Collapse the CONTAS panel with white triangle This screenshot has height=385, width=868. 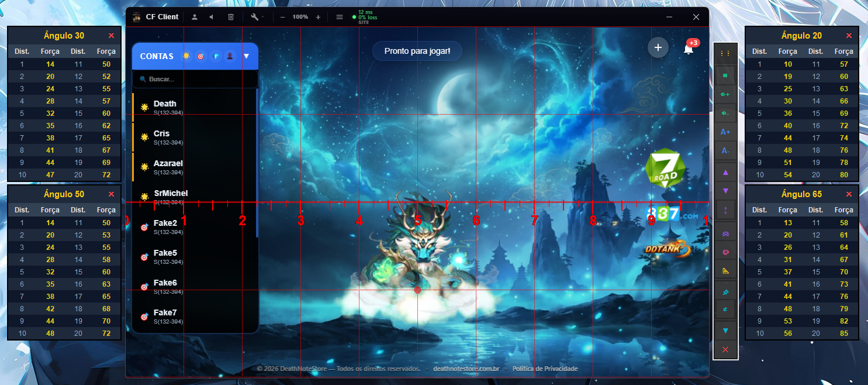pyautogui.click(x=247, y=56)
